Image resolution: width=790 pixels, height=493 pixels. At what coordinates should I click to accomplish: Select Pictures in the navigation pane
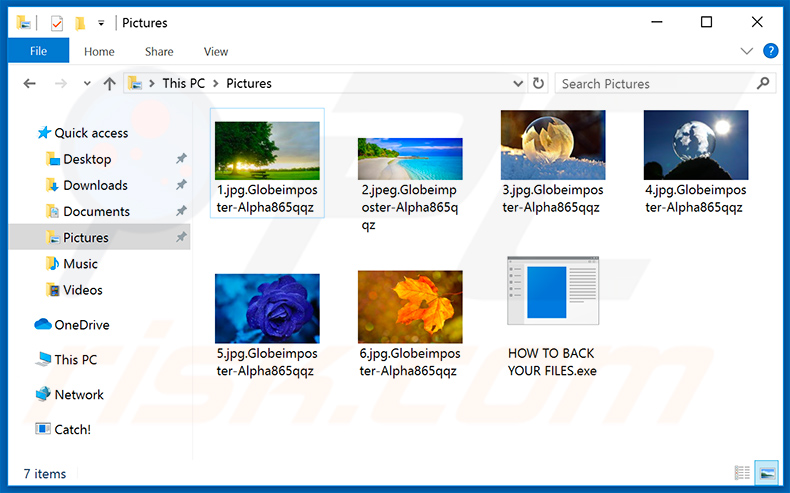click(99, 237)
